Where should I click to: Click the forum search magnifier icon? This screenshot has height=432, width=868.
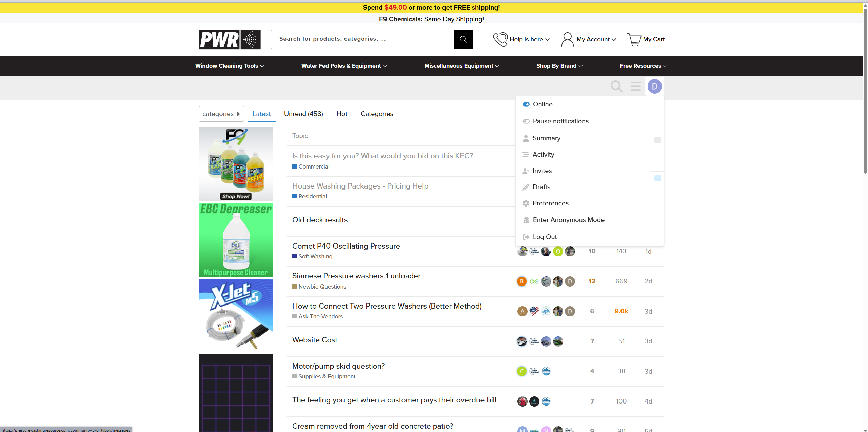click(616, 86)
